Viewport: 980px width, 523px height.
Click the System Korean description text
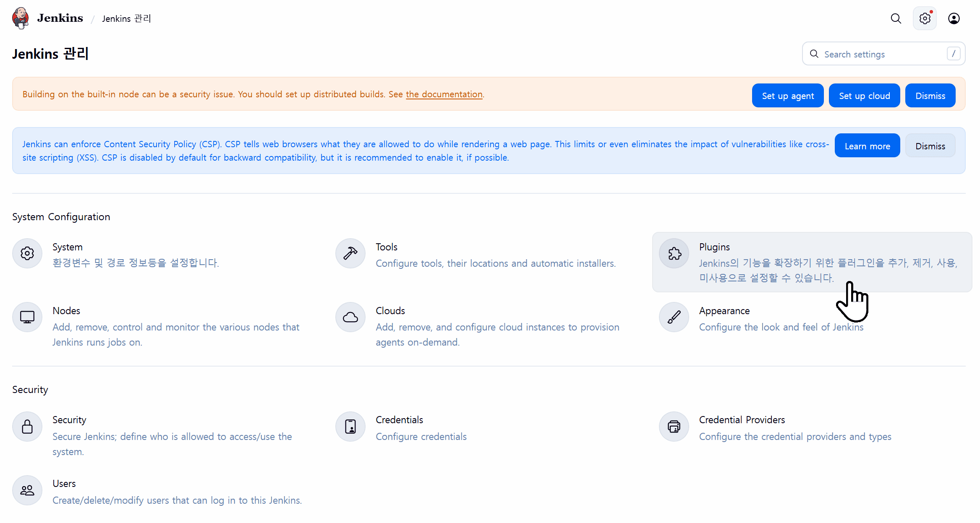pos(136,263)
